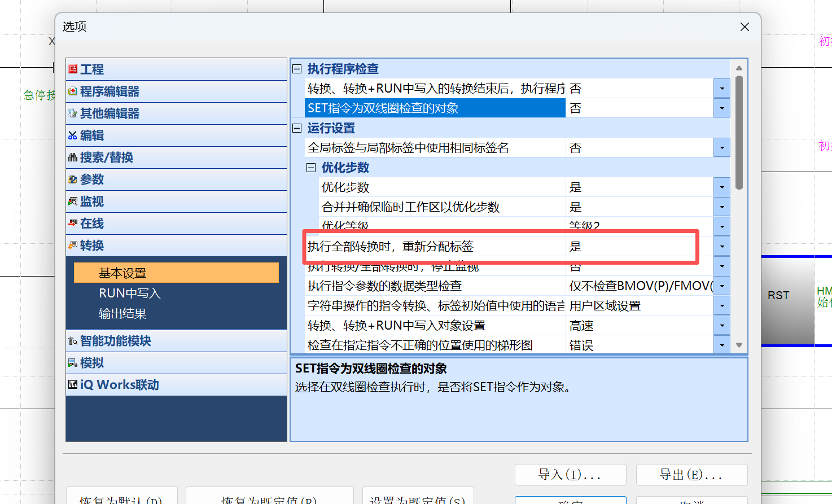The height and width of the screenshot is (504, 832).
Task: Open dropdown for 全局标签与局部标签中使用相同标签名
Action: tap(721, 148)
